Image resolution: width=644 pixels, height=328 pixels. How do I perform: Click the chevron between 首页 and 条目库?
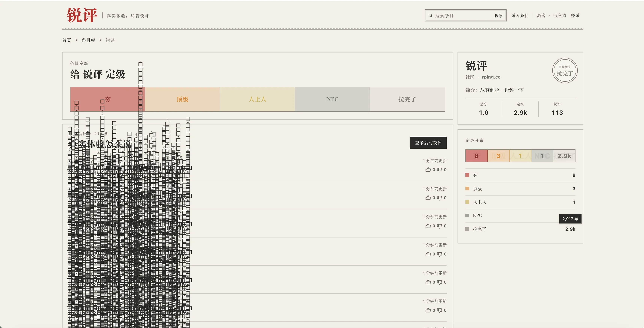[76, 40]
